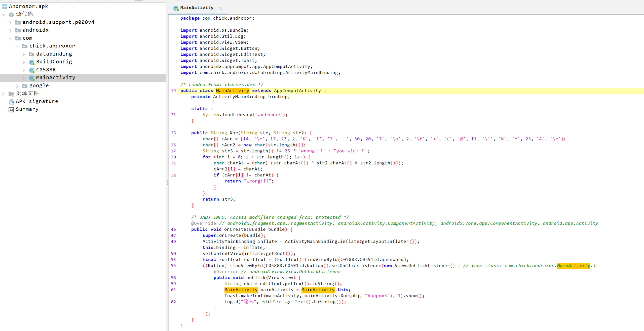Click the panel splitter handle
Viewport: 644px width, 331px height.
(x=167, y=182)
